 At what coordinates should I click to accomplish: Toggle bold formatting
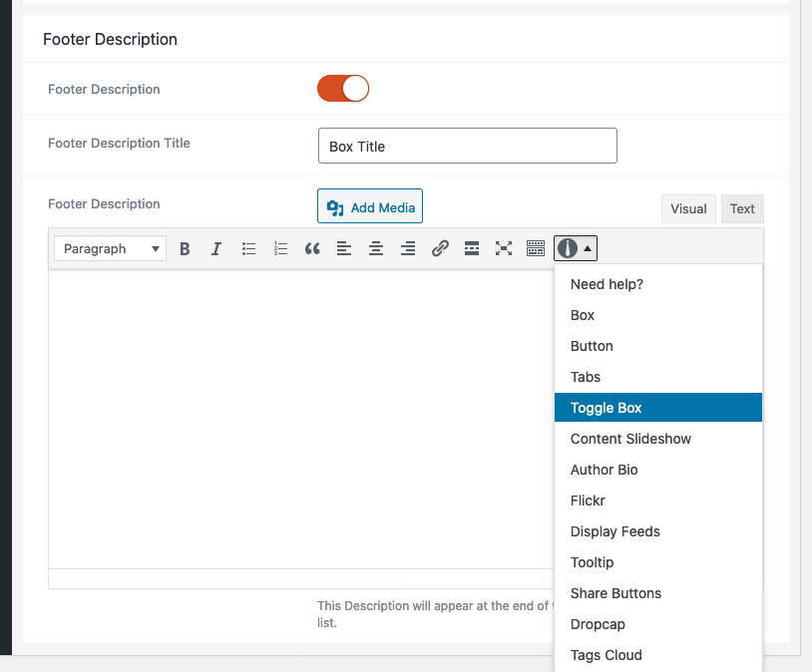pos(185,249)
